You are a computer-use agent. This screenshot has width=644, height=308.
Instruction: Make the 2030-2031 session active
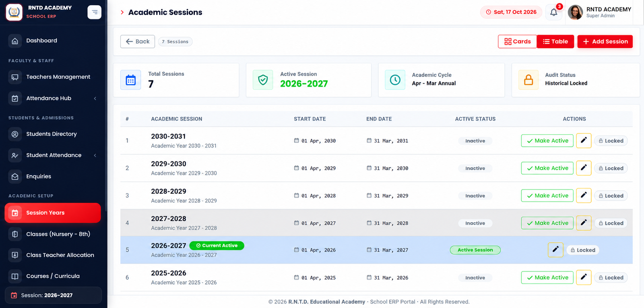(547, 141)
